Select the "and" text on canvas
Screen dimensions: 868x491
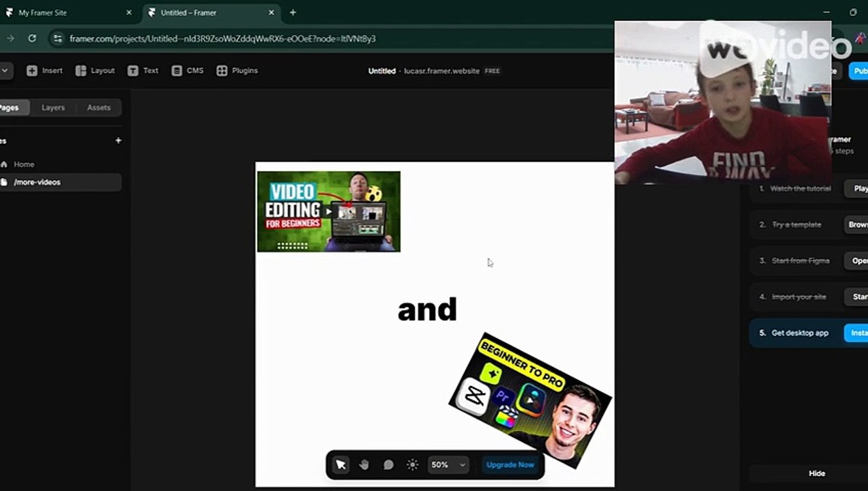(427, 310)
